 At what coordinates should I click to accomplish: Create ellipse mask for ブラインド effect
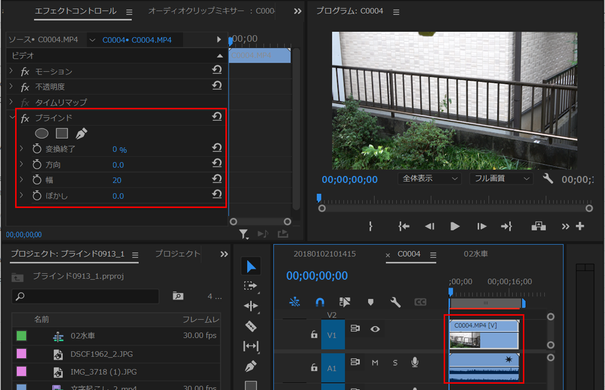tap(42, 133)
